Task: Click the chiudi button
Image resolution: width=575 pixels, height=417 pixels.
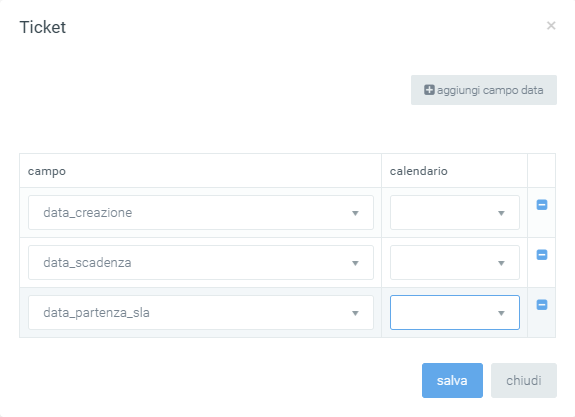Action: pyautogui.click(x=524, y=380)
